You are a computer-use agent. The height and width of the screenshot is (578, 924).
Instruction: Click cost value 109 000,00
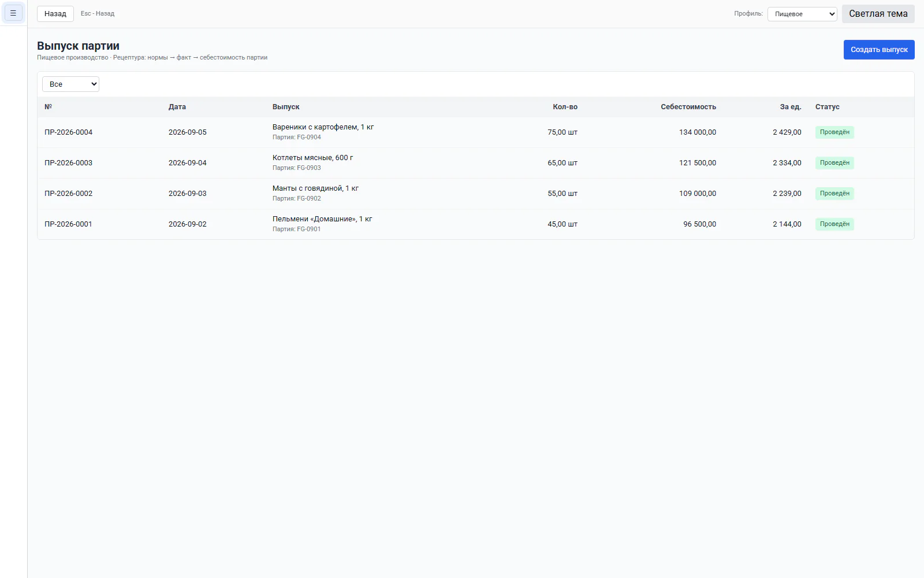[698, 194]
